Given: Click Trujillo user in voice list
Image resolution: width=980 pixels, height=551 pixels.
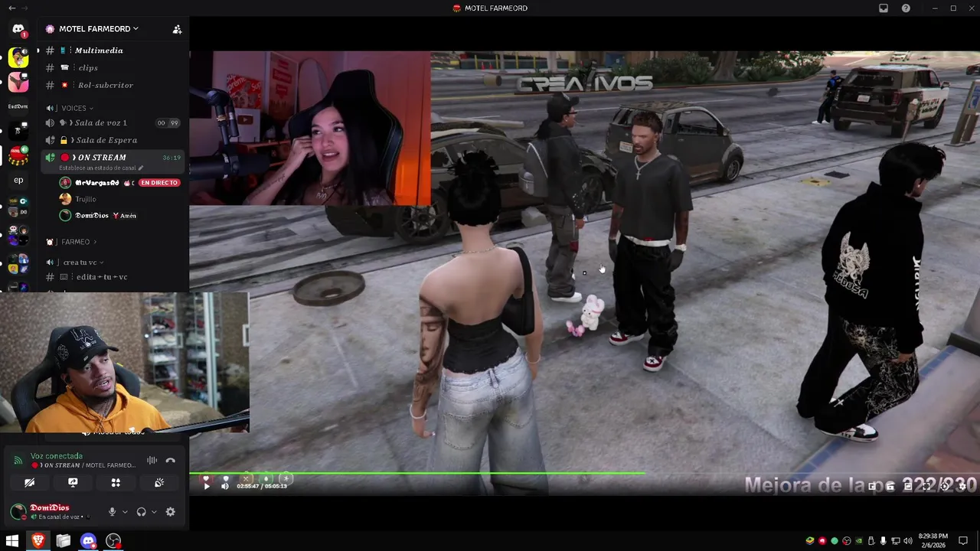Looking at the screenshot, I should (85, 199).
